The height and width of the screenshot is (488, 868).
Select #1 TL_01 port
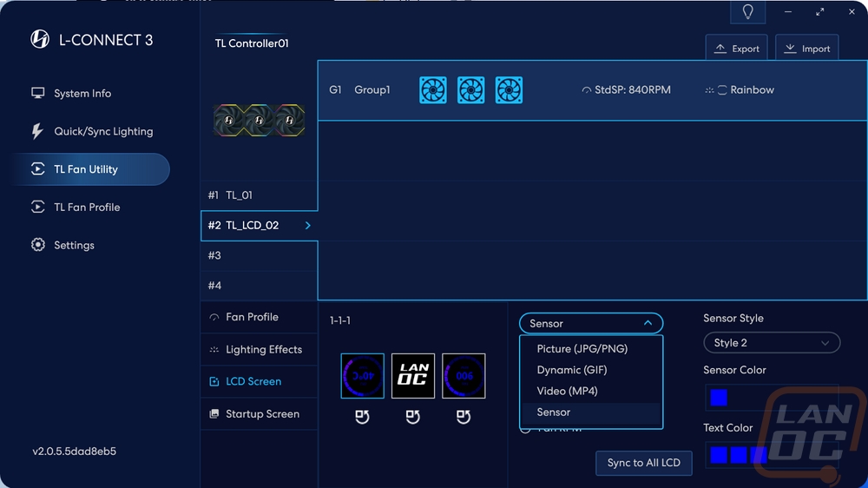(259, 195)
